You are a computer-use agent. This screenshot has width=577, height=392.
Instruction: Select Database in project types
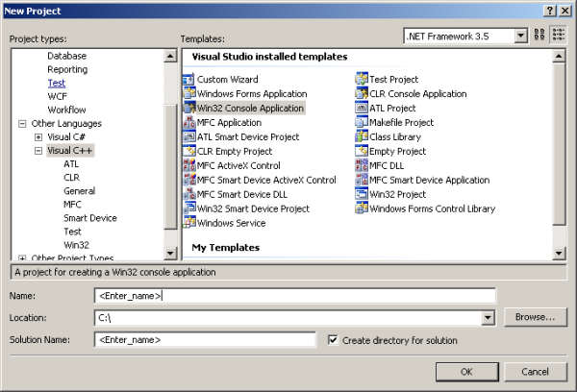(x=67, y=56)
